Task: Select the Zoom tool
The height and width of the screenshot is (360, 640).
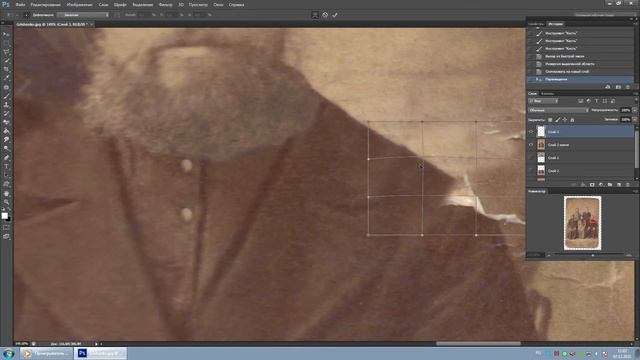Action: click(6, 202)
